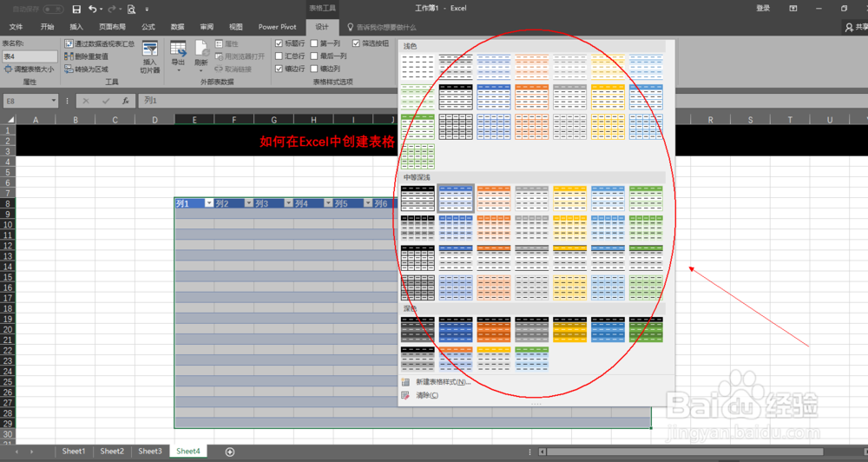Click the 转换为区域 convert to range icon
The width and height of the screenshot is (868, 462).
[x=69, y=69]
